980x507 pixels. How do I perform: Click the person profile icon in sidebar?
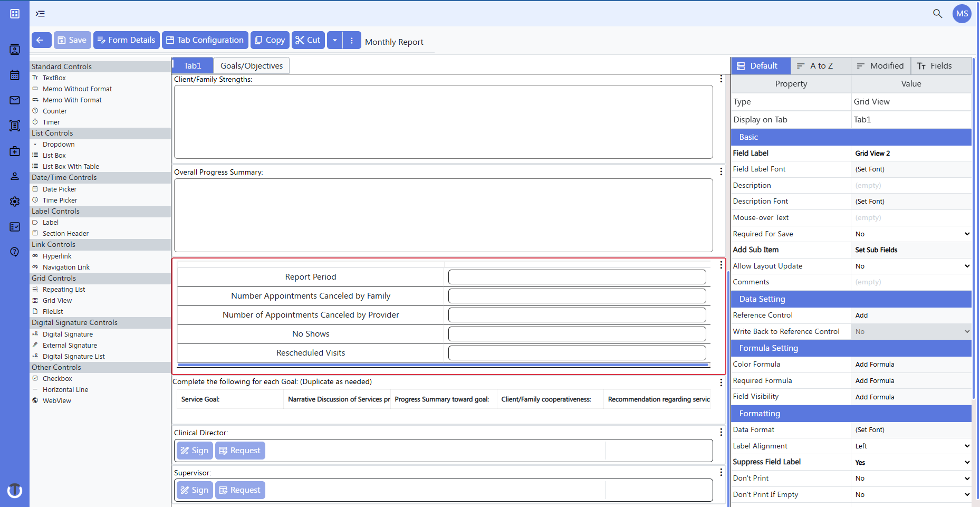click(14, 176)
